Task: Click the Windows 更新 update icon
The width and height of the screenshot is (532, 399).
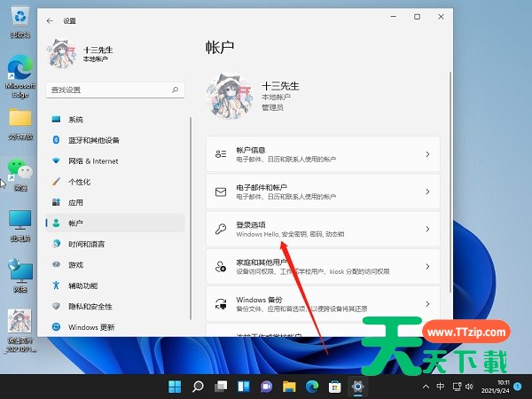Action: (57, 326)
